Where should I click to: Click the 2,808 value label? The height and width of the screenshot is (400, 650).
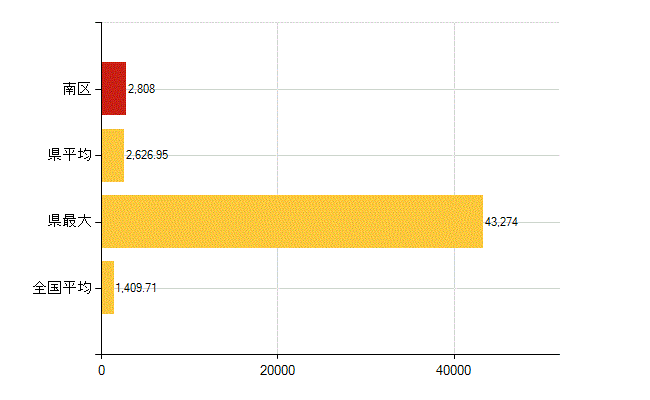141,89
